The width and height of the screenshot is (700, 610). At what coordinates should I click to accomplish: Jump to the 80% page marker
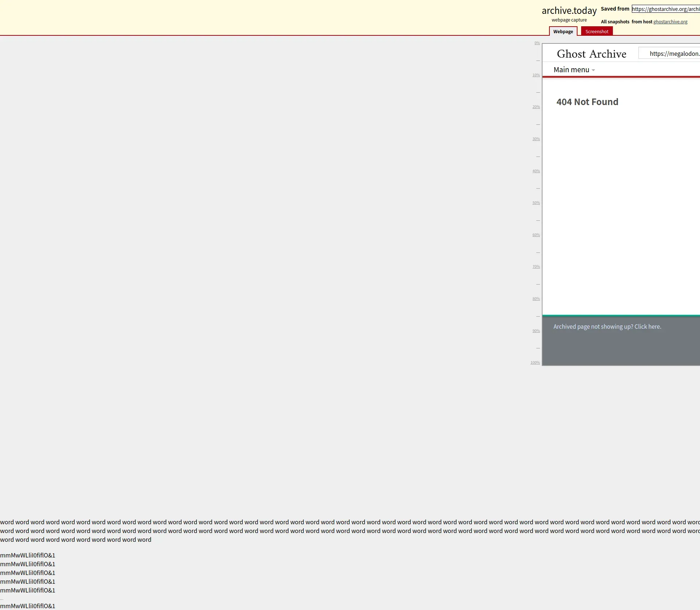pyautogui.click(x=536, y=299)
